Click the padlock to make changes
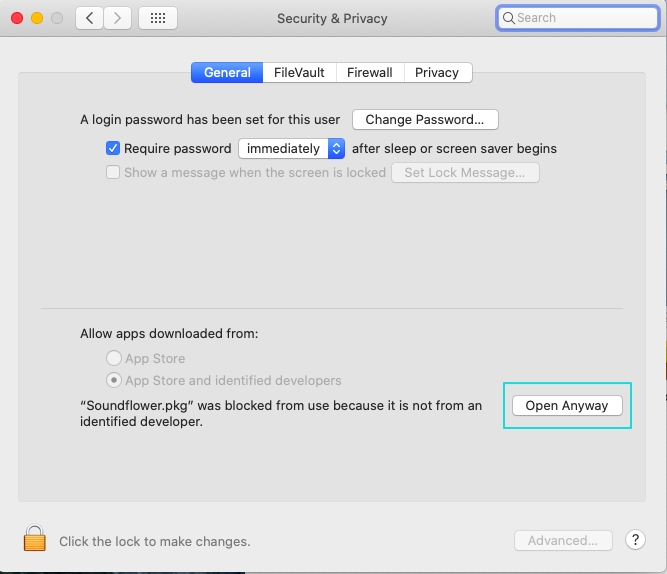The width and height of the screenshot is (667, 574). click(x=34, y=538)
